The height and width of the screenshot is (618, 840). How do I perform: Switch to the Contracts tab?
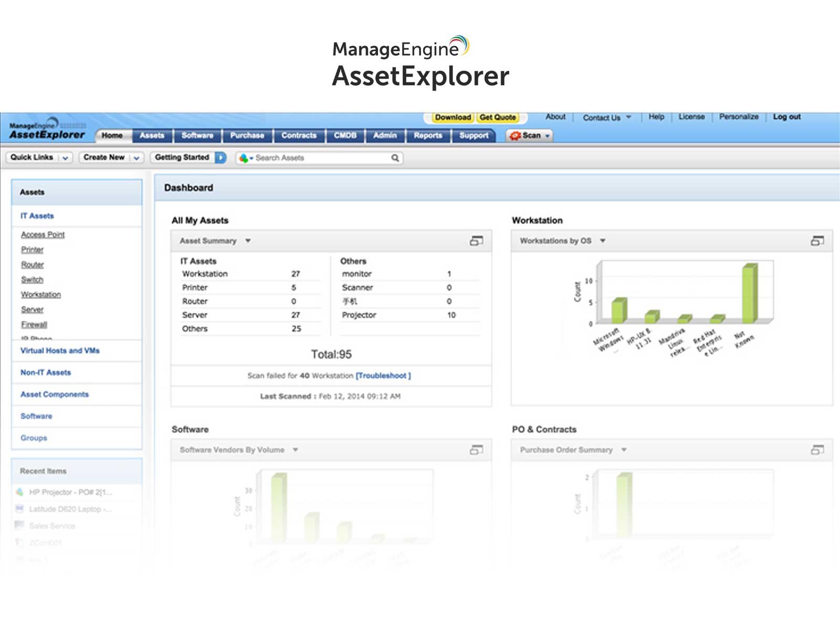[x=299, y=135]
